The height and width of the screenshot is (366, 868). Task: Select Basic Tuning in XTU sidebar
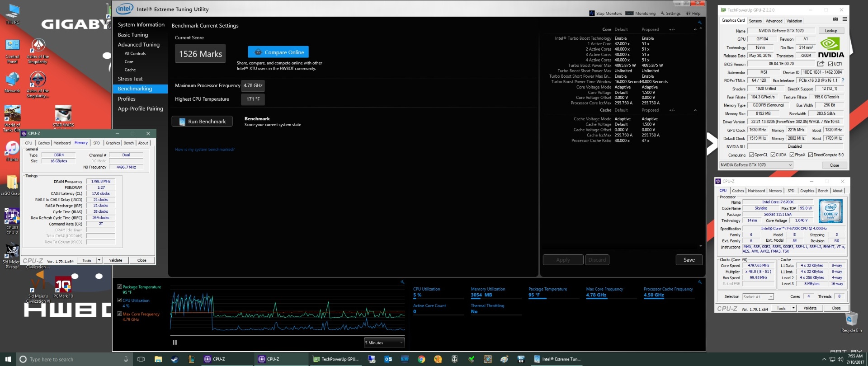[133, 34]
